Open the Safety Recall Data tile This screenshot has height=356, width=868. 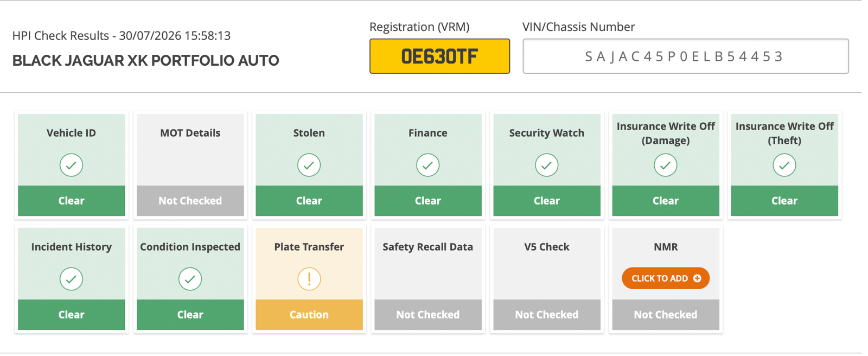(x=427, y=279)
